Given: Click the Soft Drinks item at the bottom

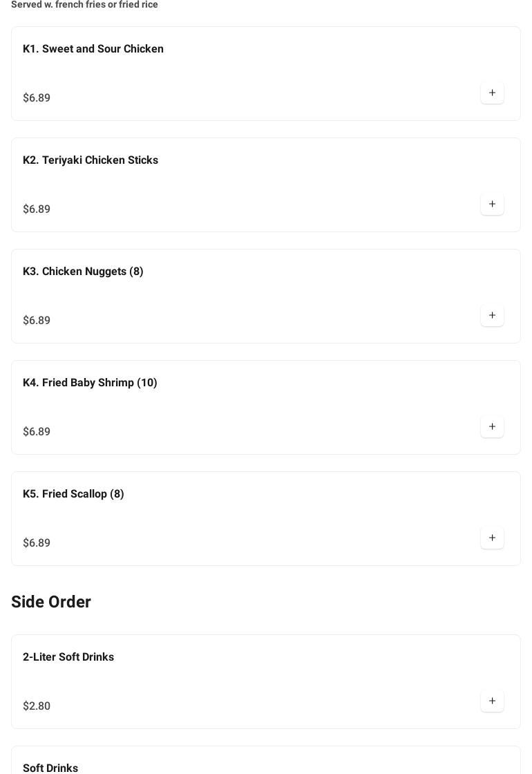Looking at the screenshot, I should click(50, 768).
